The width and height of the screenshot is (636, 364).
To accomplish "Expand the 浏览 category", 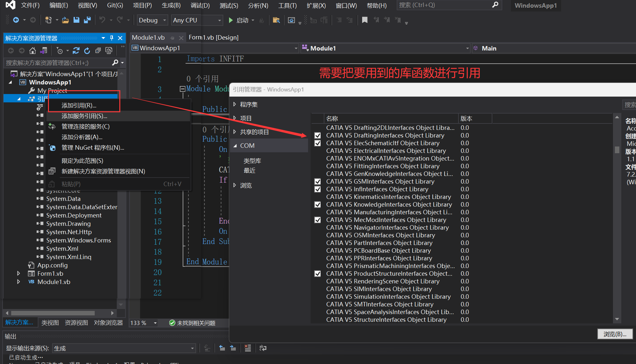I will [x=235, y=185].
